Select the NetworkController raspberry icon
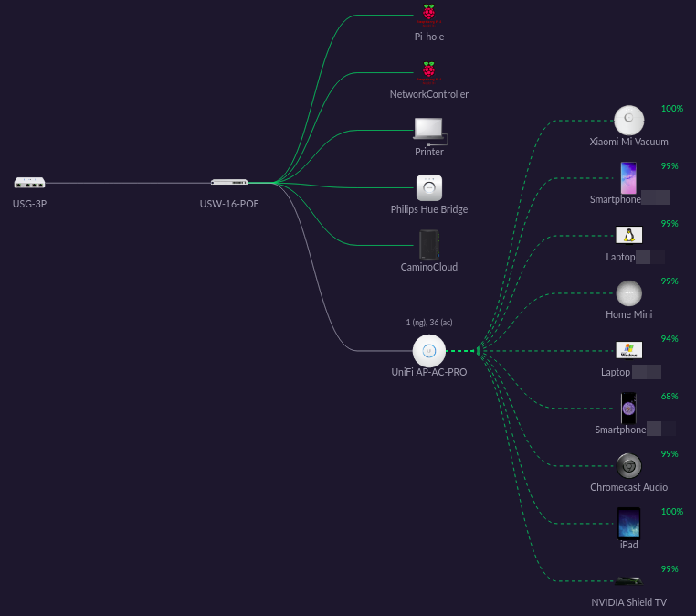This screenshot has height=616, width=696. (x=428, y=73)
